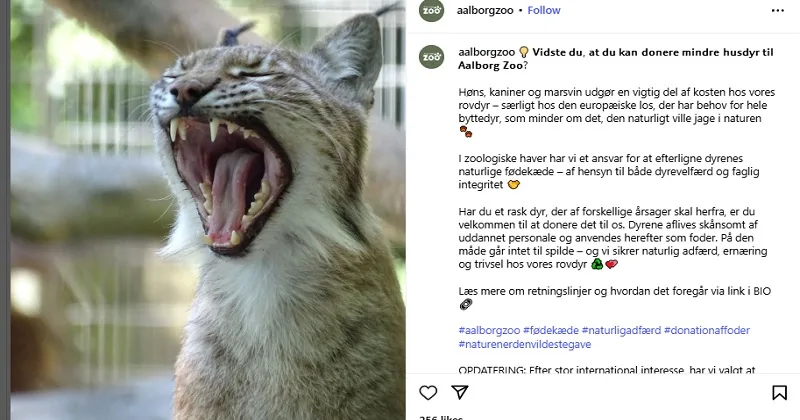
Task: Click the light bulb emoji in caption
Action: (523, 52)
